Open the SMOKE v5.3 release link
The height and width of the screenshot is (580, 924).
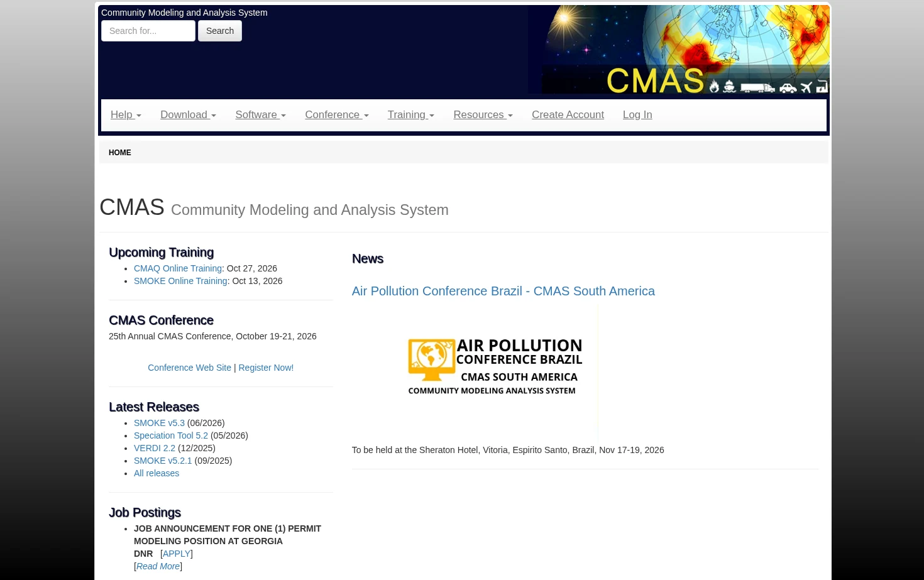159,423
